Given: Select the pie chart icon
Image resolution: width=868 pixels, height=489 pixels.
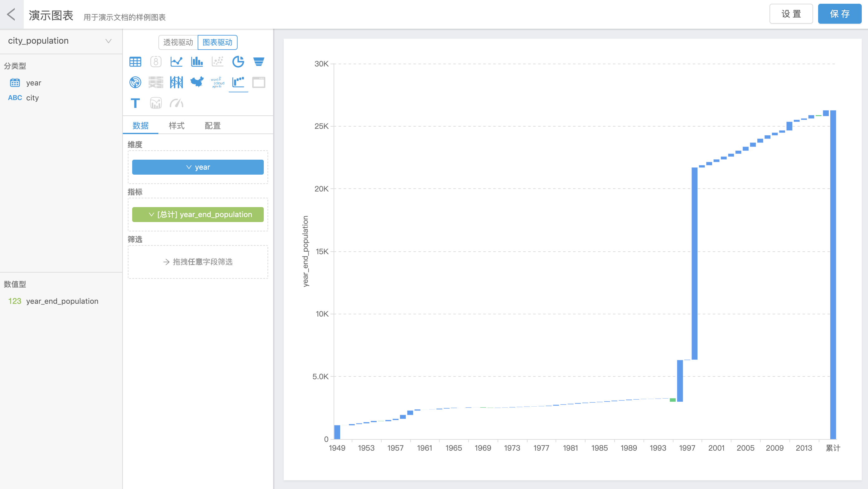Looking at the screenshot, I should [x=238, y=62].
